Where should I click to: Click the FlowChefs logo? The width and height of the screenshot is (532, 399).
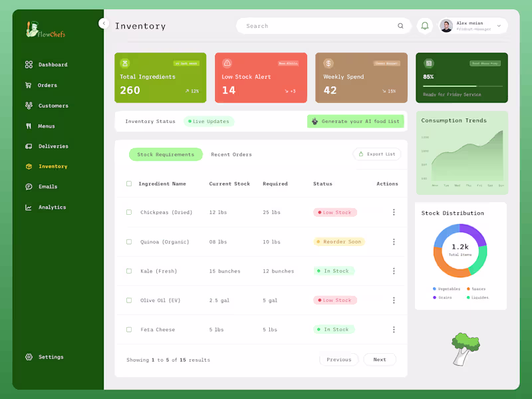pos(45,29)
